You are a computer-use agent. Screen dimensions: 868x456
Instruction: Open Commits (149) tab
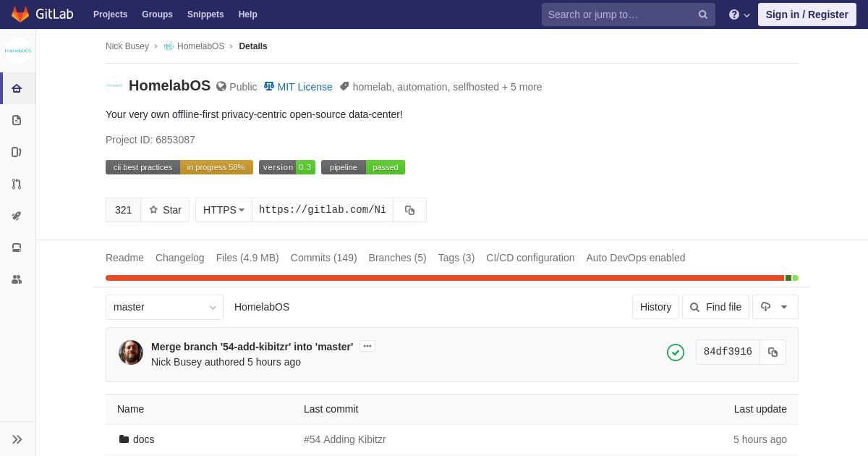click(x=324, y=258)
